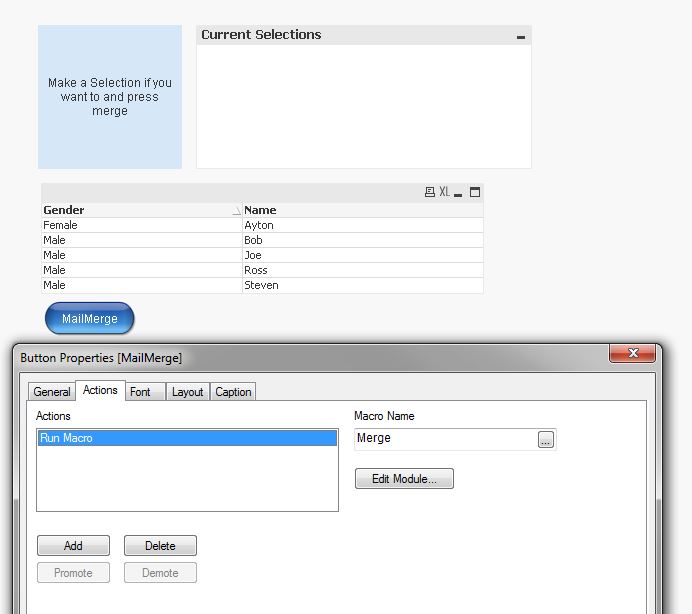692x614 pixels.
Task: Open the Caption tab
Action: (233, 392)
